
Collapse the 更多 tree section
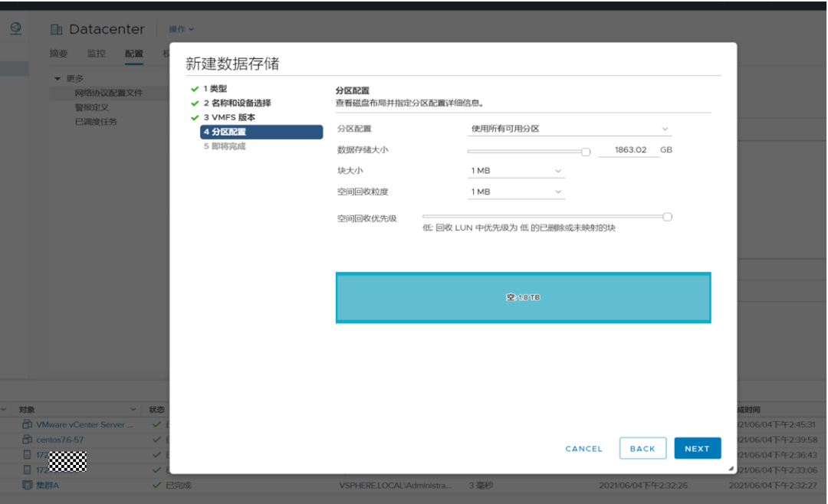pos(58,79)
